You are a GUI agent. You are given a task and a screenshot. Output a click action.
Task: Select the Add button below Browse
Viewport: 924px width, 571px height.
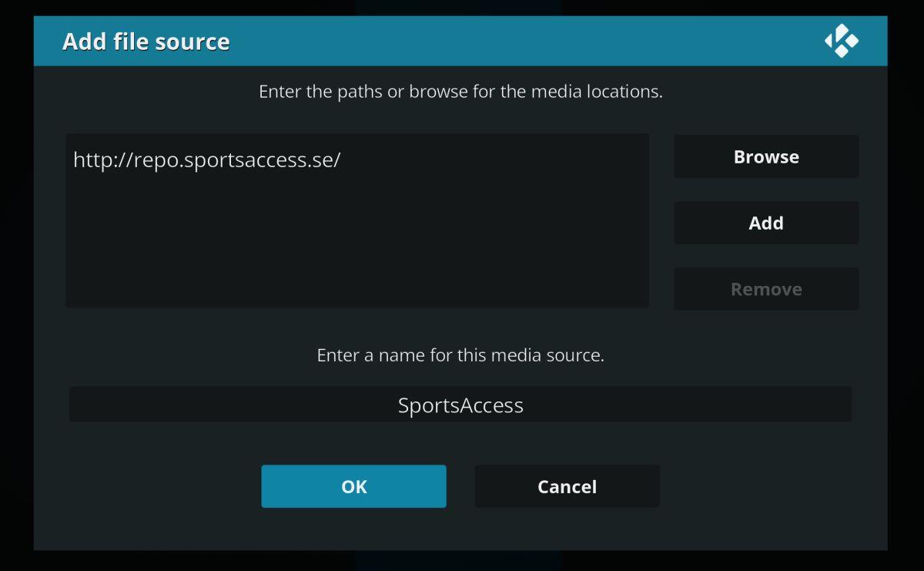pos(766,223)
